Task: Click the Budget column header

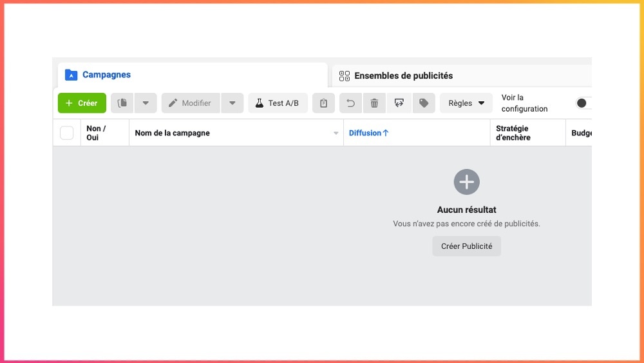Action: click(x=579, y=133)
